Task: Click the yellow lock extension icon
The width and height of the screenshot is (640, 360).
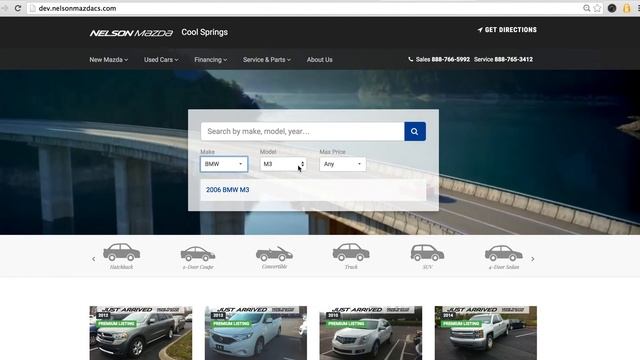Action: (627, 8)
